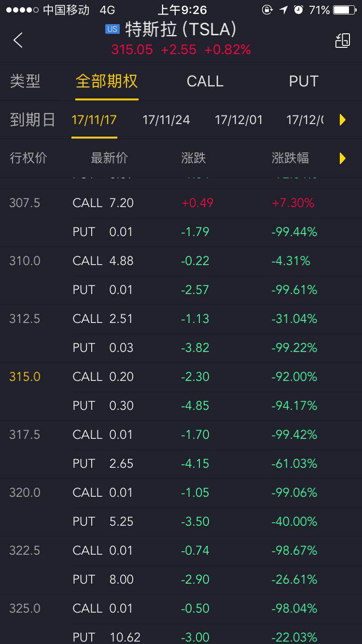Sort by the 涨跌幅 column header
The width and height of the screenshot is (362, 644).
click(290, 158)
